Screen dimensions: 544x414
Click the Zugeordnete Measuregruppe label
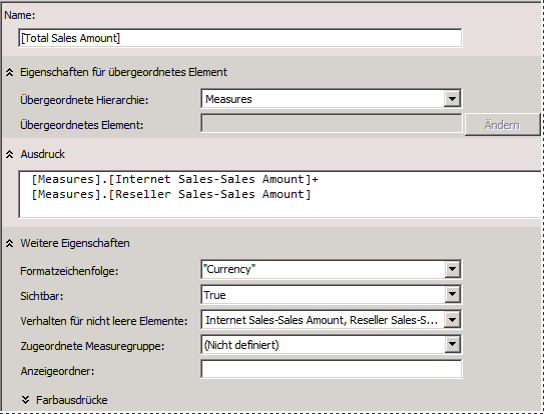(x=92, y=346)
